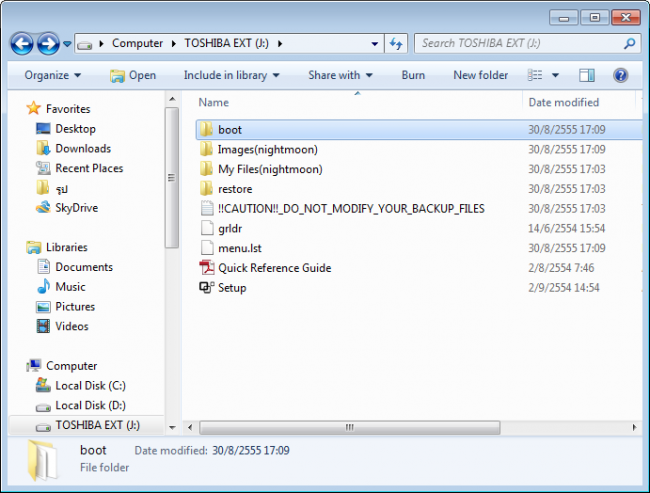
Task: Go back with the Back arrow button
Action: [x=22, y=44]
